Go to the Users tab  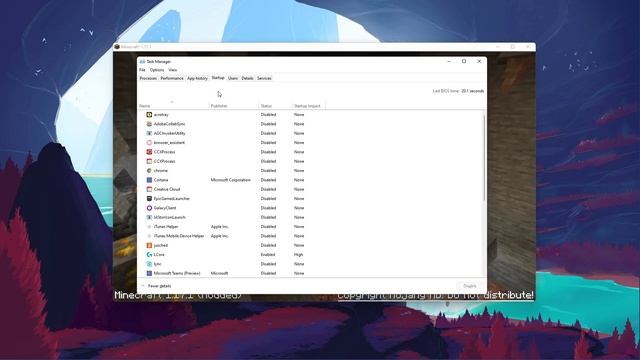(233, 78)
